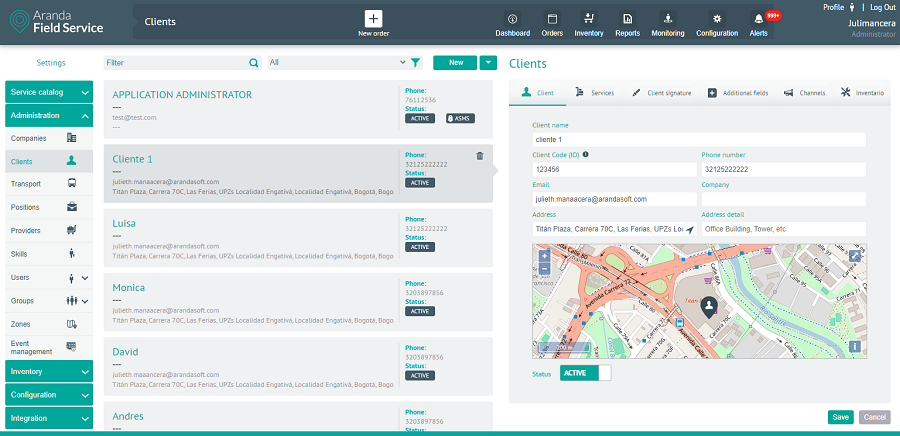Viewport: 900px width, 436px height.
Task: Expand the sidebar Inventory section
Action: tap(49, 371)
